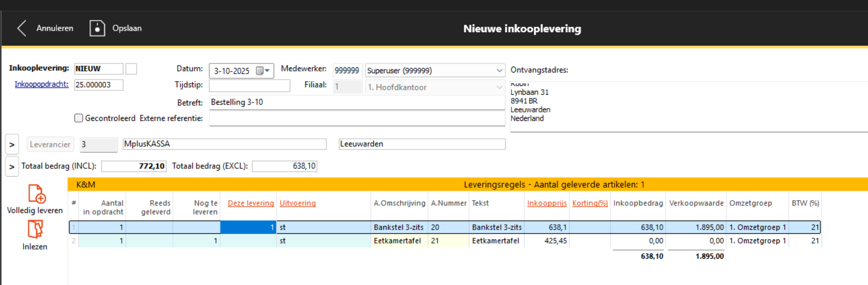Image resolution: width=868 pixels, height=285 pixels.
Task: Tick the Gecontroleerd checkbox
Action: 79,118
